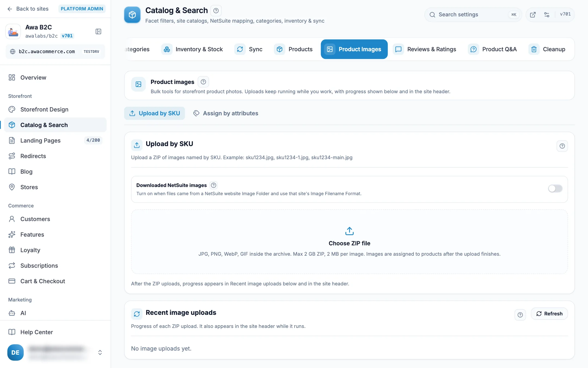Screen dimensions: 588x368
Task: Click the Recent image uploads sync icon
Action: [137, 314]
